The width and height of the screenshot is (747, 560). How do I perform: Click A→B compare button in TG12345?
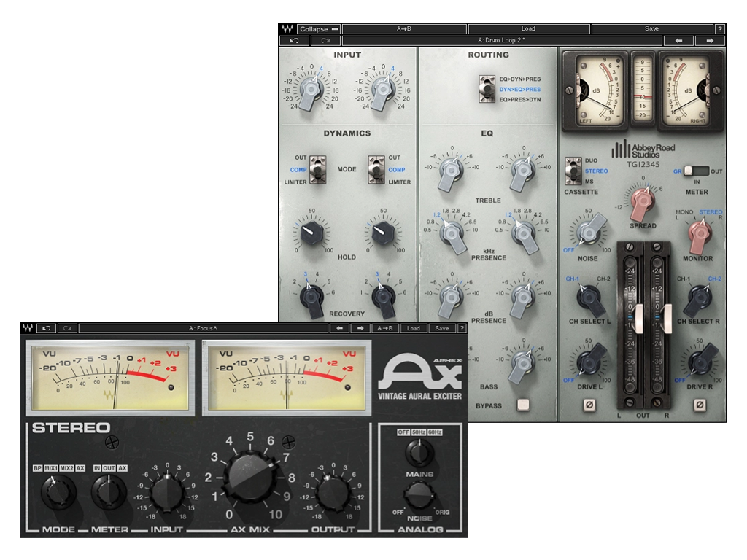404,29
